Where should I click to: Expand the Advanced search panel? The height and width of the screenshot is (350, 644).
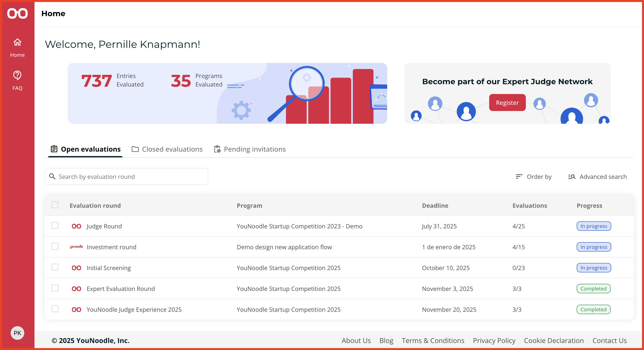[x=603, y=176]
